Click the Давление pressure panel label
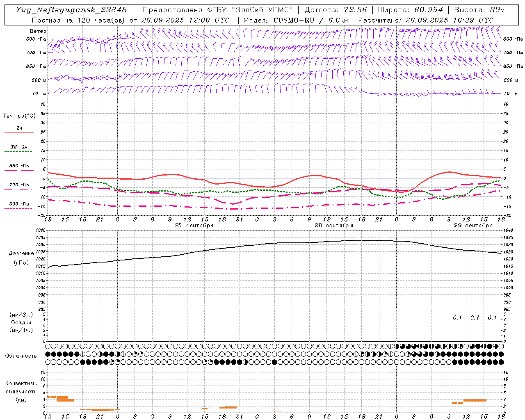The height and width of the screenshot is (420, 525). pyautogui.click(x=21, y=253)
